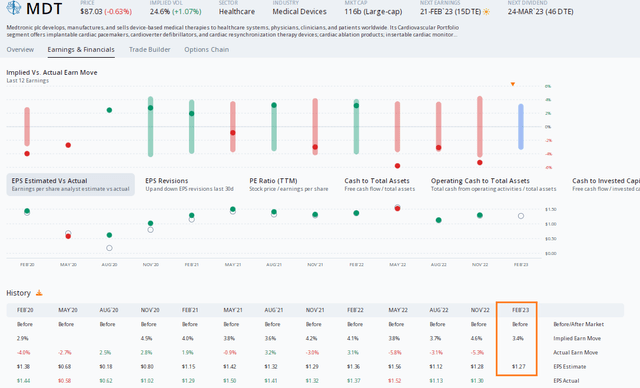Select the PE Ratio (TTM) metric
The height and width of the screenshot is (388, 640).
[289, 184]
